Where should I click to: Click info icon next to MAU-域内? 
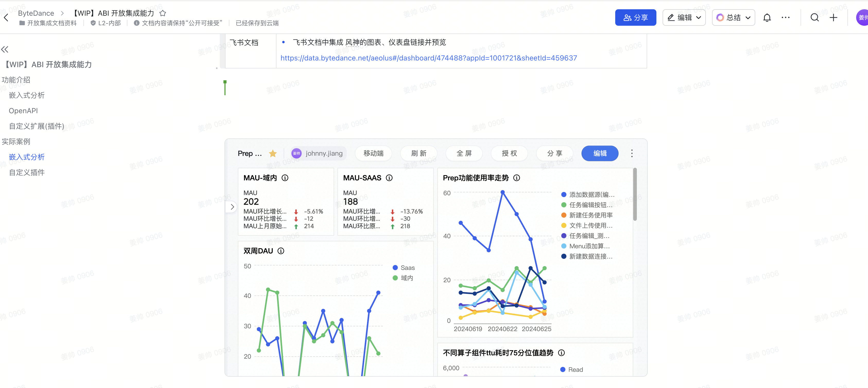(x=285, y=178)
